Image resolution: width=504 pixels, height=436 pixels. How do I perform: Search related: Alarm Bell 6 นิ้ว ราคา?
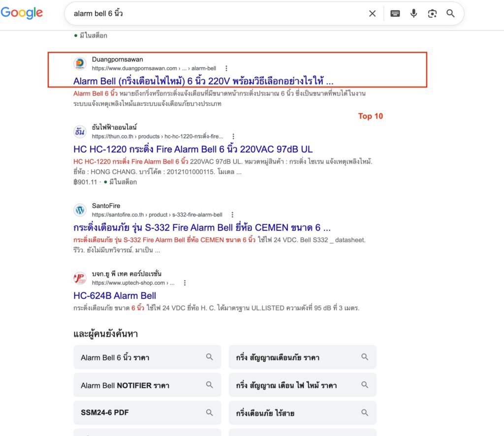point(147,357)
